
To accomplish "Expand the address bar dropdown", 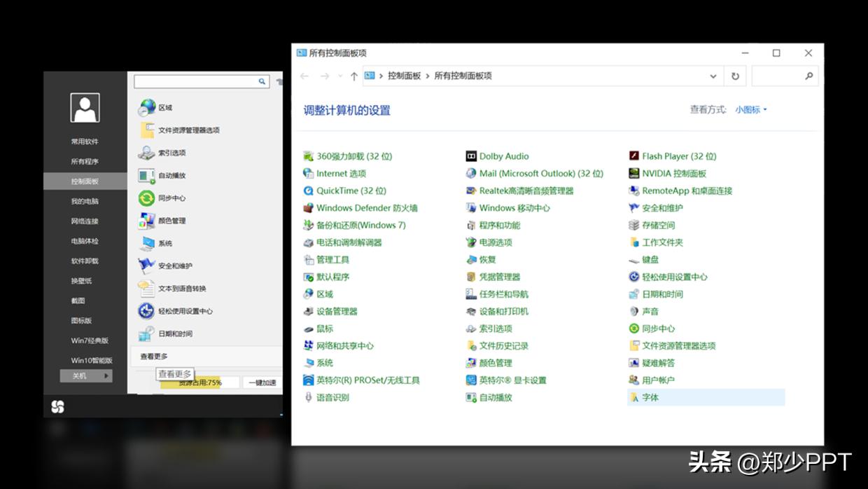I will pyautogui.click(x=713, y=76).
